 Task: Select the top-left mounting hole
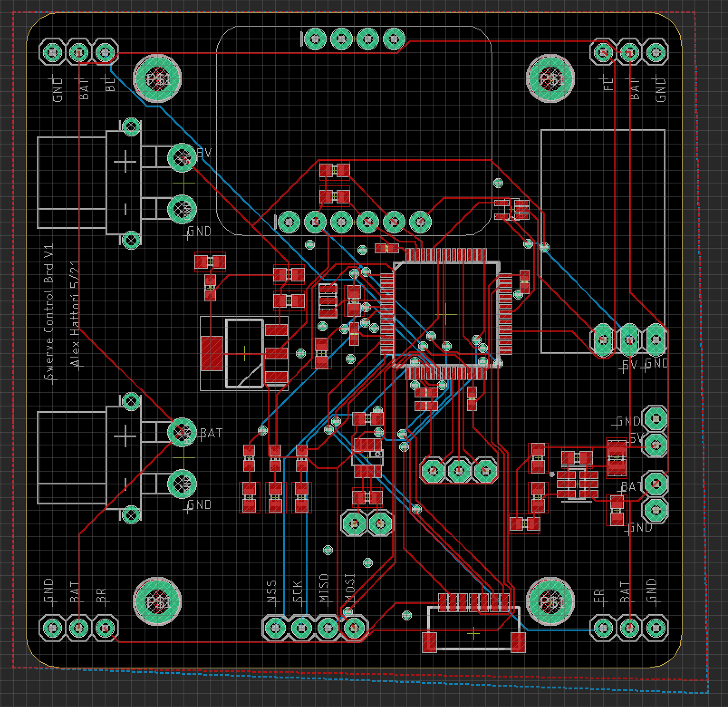coord(157,79)
